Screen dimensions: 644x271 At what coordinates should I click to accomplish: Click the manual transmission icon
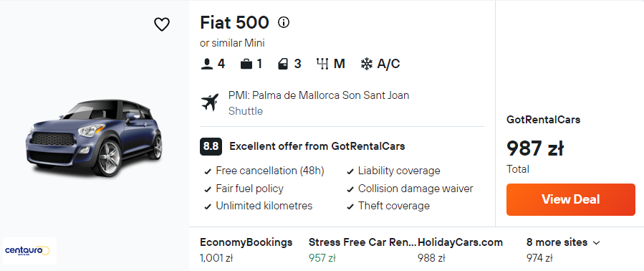(322, 64)
